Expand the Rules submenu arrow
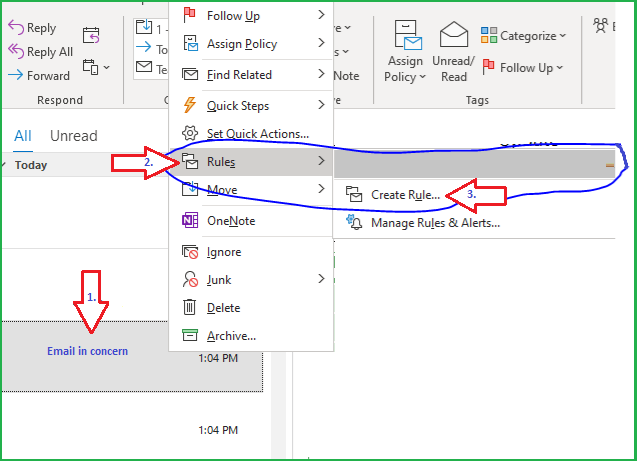The height and width of the screenshot is (461, 637). point(321,161)
